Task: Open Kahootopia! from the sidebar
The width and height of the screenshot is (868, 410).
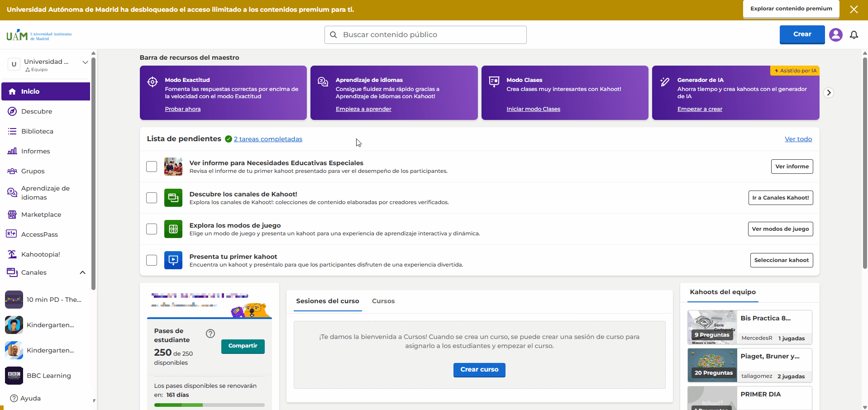Action: click(x=41, y=254)
